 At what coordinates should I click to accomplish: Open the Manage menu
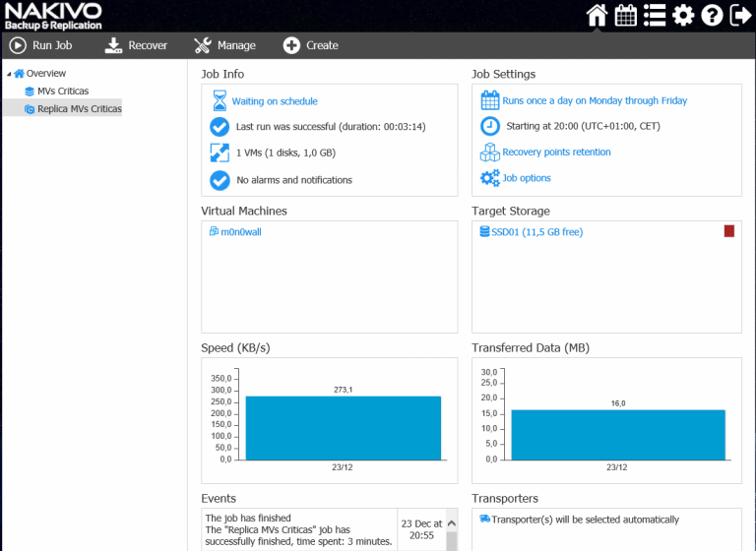pos(224,45)
